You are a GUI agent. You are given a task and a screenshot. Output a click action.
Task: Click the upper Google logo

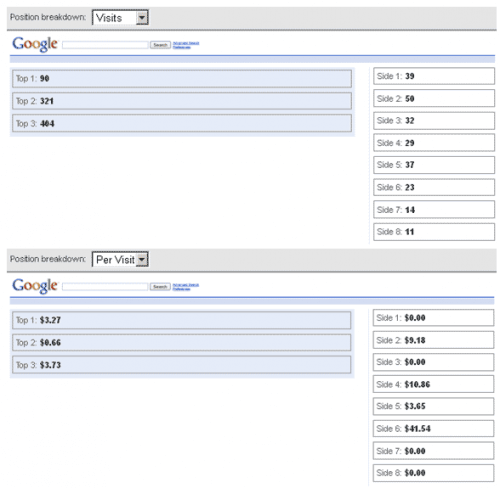pos(35,44)
